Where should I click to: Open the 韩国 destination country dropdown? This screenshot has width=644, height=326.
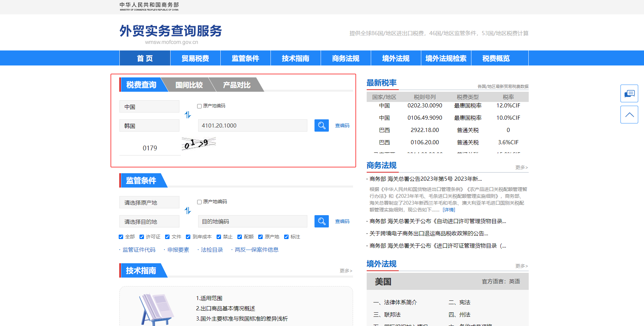149,126
